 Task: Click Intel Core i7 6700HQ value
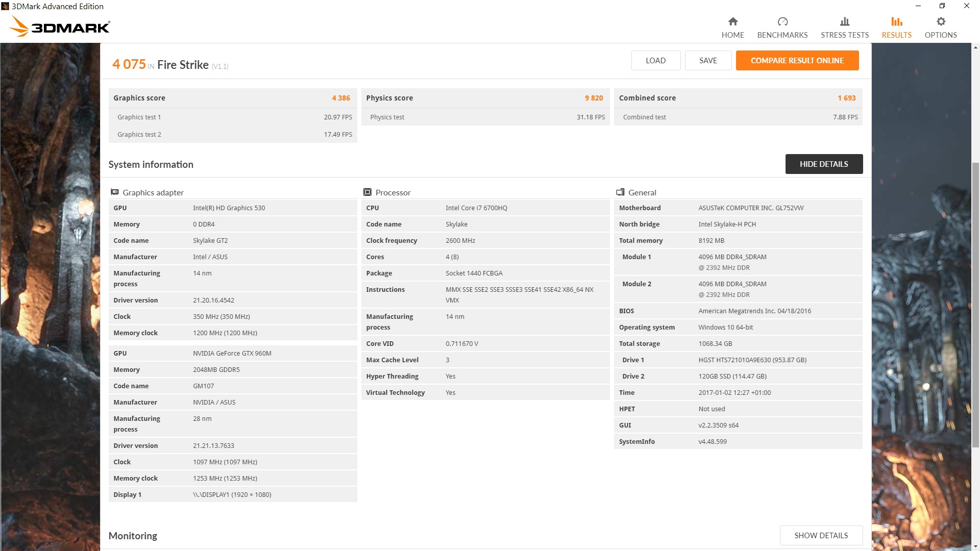[x=476, y=208]
